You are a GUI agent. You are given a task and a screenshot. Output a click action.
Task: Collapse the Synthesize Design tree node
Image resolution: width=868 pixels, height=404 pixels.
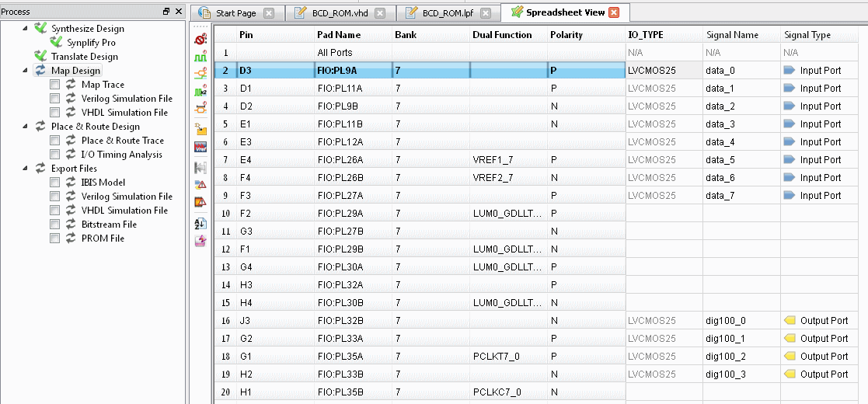(x=26, y=28)
